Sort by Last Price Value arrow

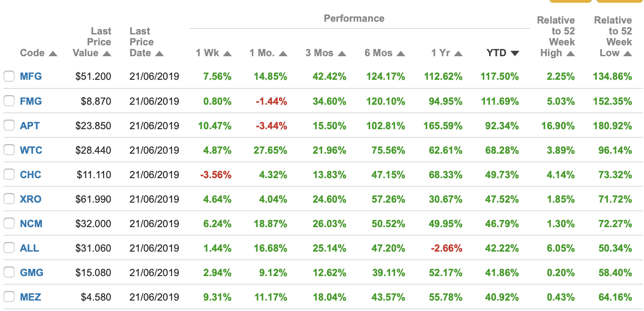(x=107, y=53)
